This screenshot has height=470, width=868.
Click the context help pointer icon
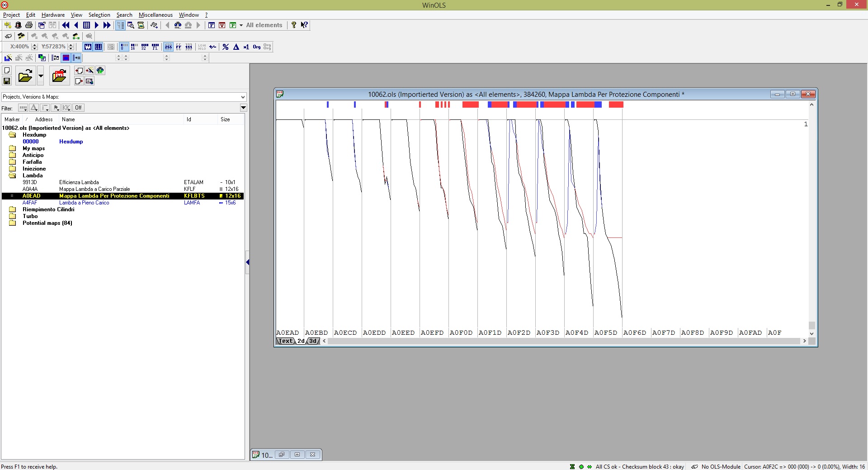point(304,25)
